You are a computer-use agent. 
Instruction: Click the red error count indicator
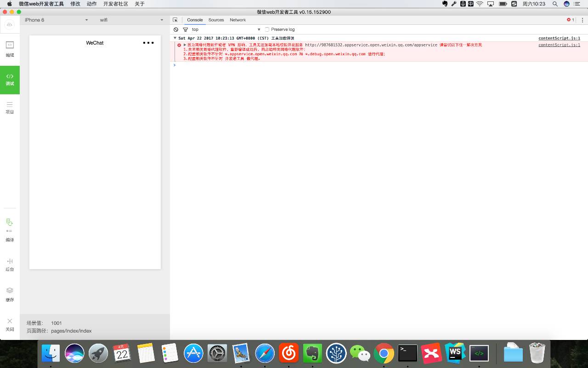[571, 20]
